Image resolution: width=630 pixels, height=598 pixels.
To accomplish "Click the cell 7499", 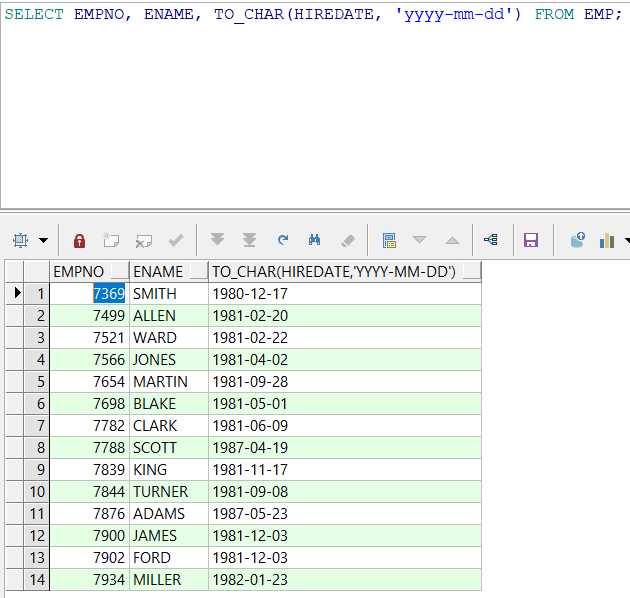I will click(90, 316).
